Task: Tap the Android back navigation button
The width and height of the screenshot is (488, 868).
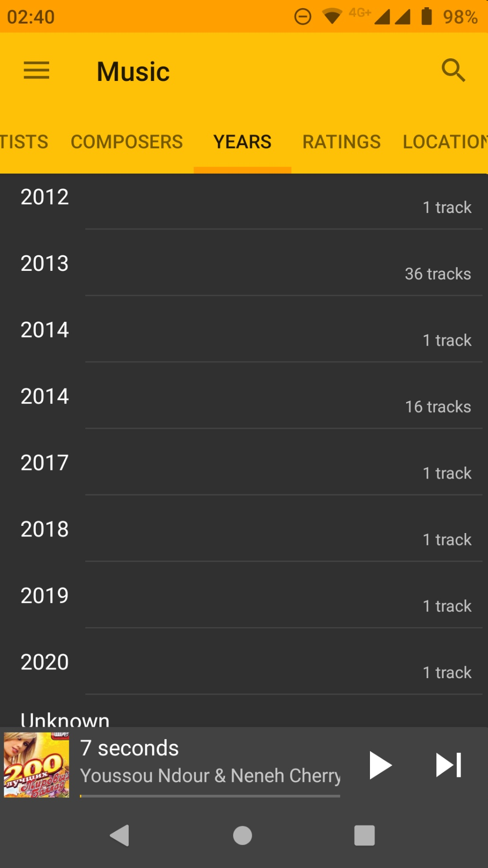Action: 120,835
